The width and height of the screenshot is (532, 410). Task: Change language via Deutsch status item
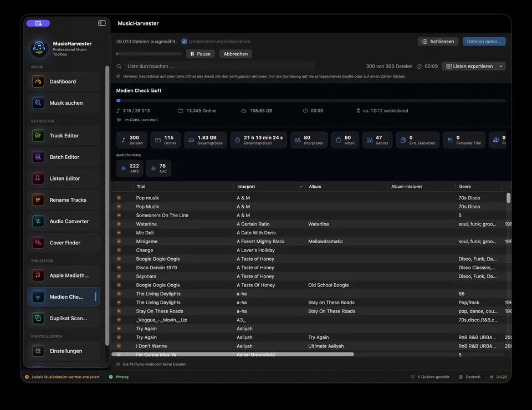(469, 377)
